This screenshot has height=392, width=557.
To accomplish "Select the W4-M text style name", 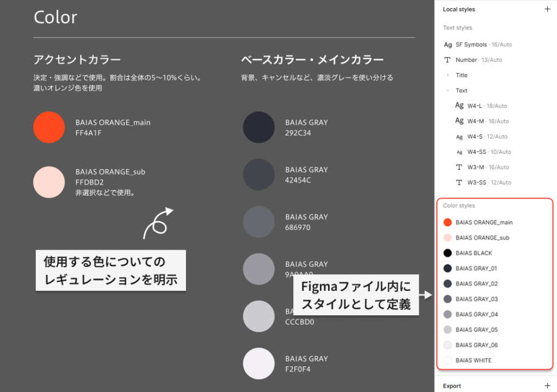I will pyautogui.click(x=475, y=121).
